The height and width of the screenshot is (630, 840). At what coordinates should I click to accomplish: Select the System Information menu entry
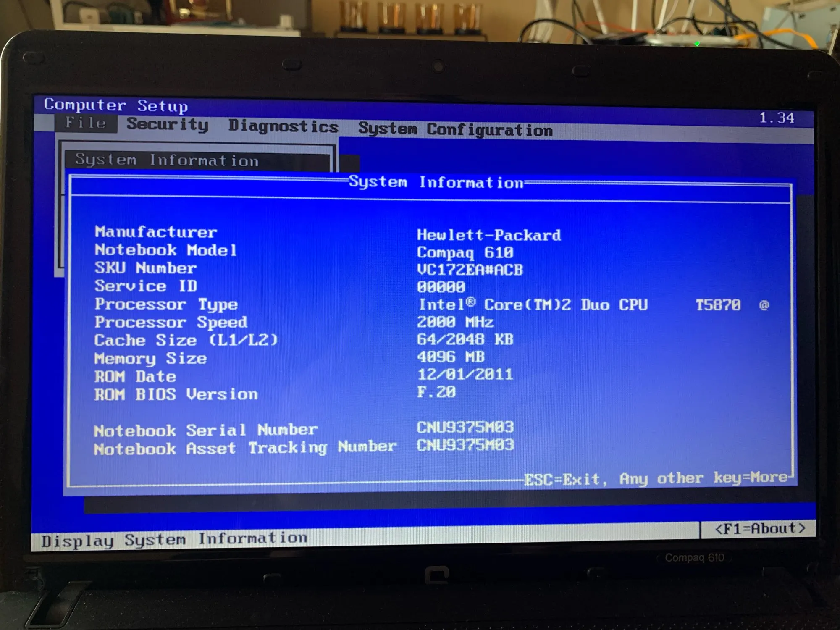(166, 160)
